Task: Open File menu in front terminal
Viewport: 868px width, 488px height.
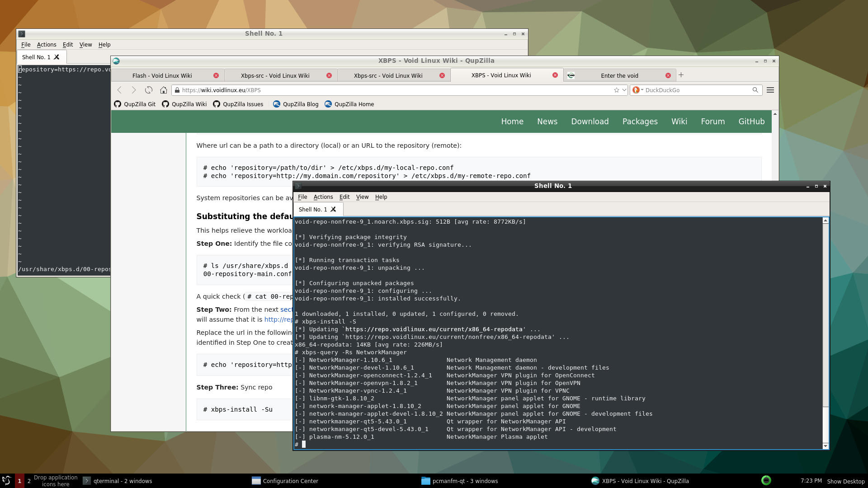Action: point(302,197)
